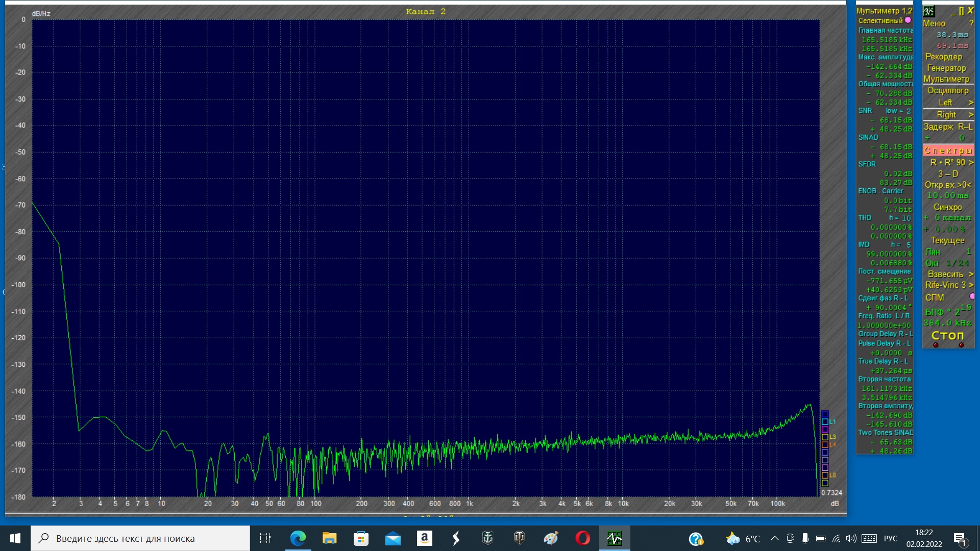Launch World of Tanks taskbar icon
The width and height of the screenshot is (980, 551).
coord(519,538)
